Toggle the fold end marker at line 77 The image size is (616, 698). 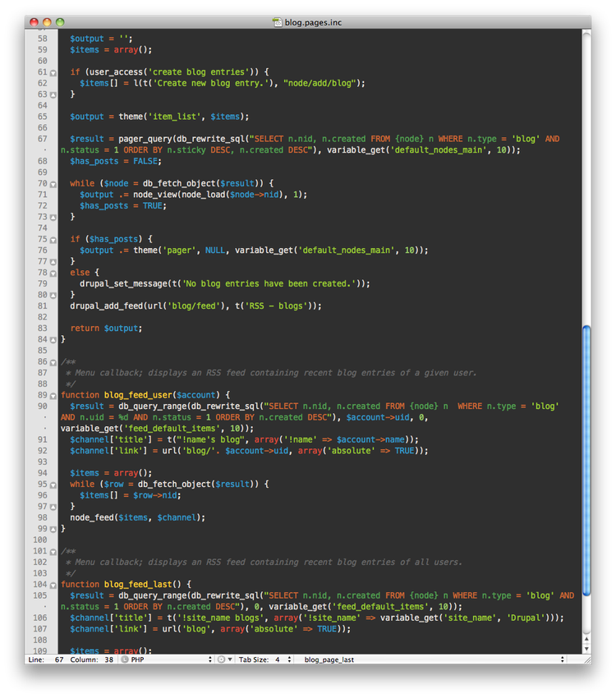pos(53,262)
